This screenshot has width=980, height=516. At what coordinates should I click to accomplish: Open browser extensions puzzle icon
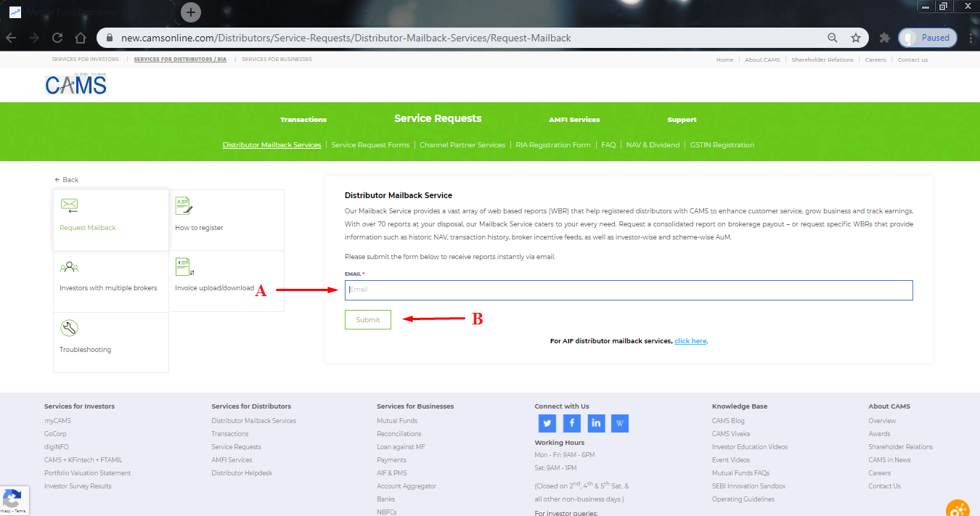coord(884,38)
